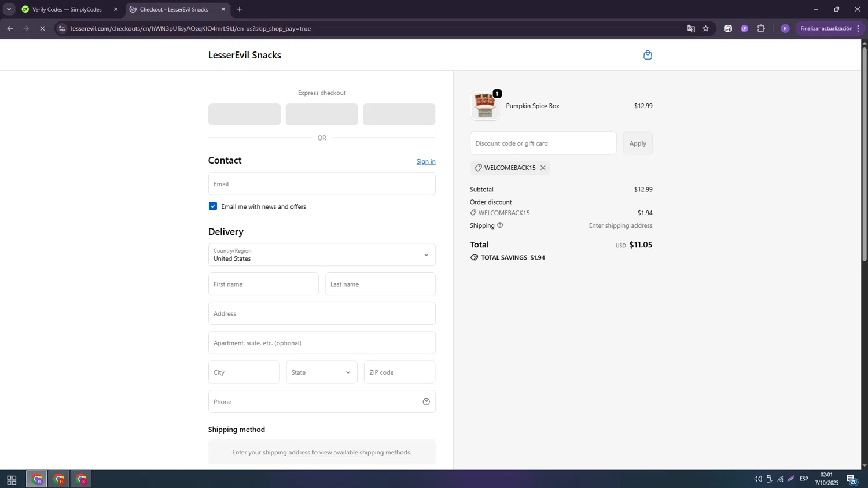Focus the Email input field
The width and height of the screenshot is (868, 488).
point(322,184)
